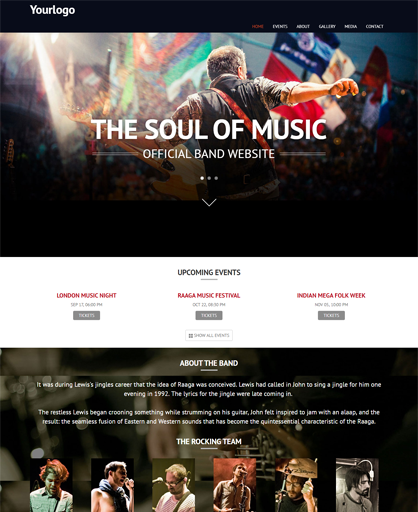Screen dimensions: 418x512
Task: Click the Yourlogo site logo
Action: 52,10
